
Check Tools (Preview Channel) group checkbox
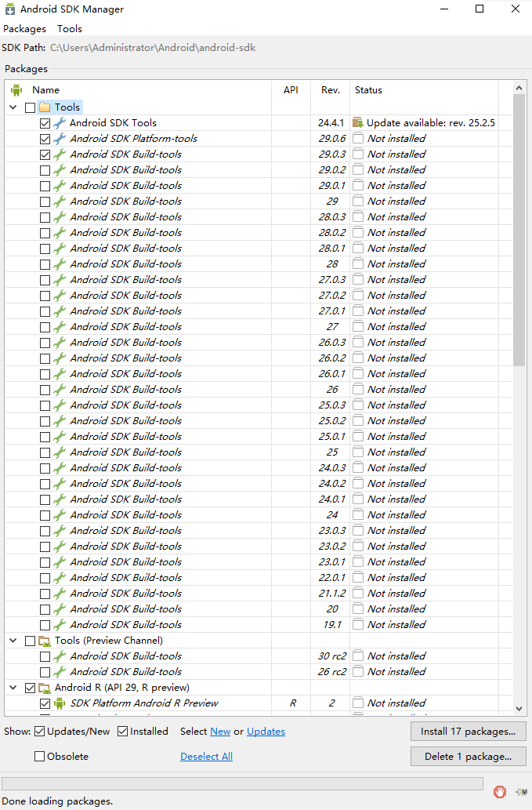[30, 641]
